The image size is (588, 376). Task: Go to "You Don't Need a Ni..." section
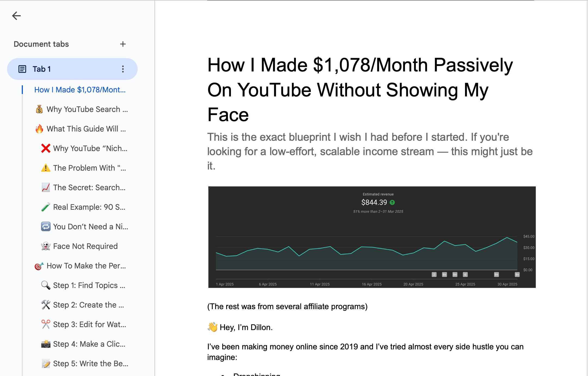coord(91,227)
